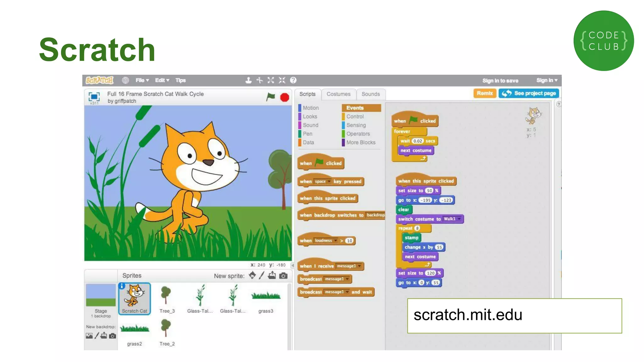The height and width of the screenshot is (362, 644).
Task: Select the Delete scissors tool
Action: tap(260, 80)
